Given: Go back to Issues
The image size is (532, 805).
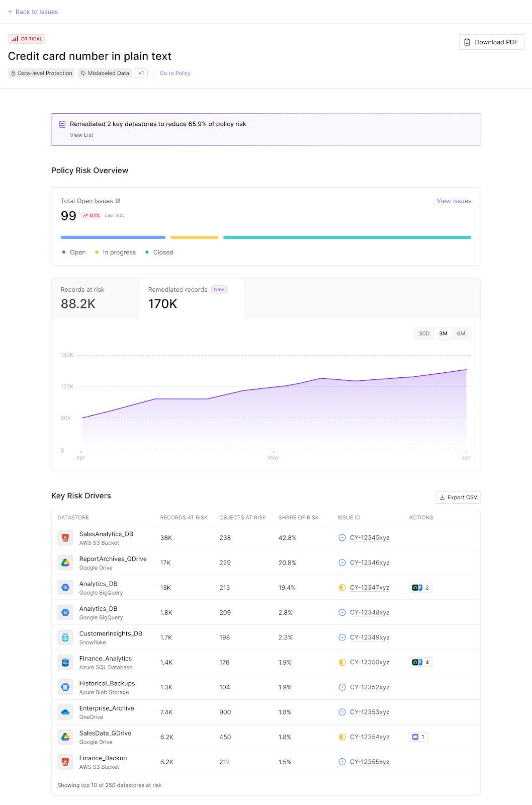Looking at the screenshot, I should point(33,12).
